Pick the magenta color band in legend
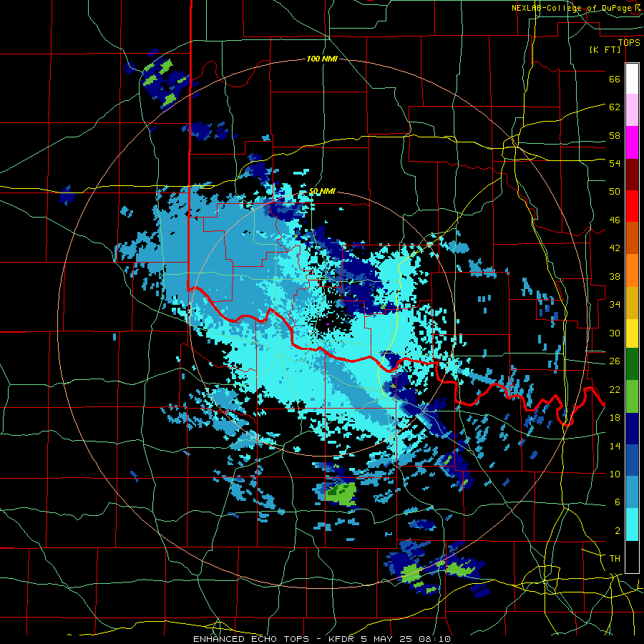This screenshot has width=644, height=644. point(632,142)
